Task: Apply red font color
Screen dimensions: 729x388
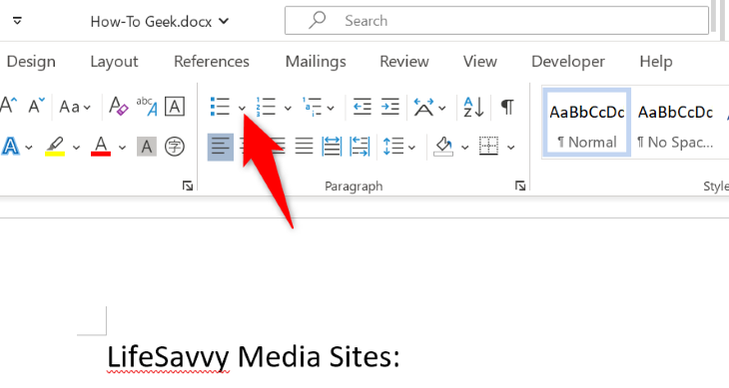Action: 101,147
